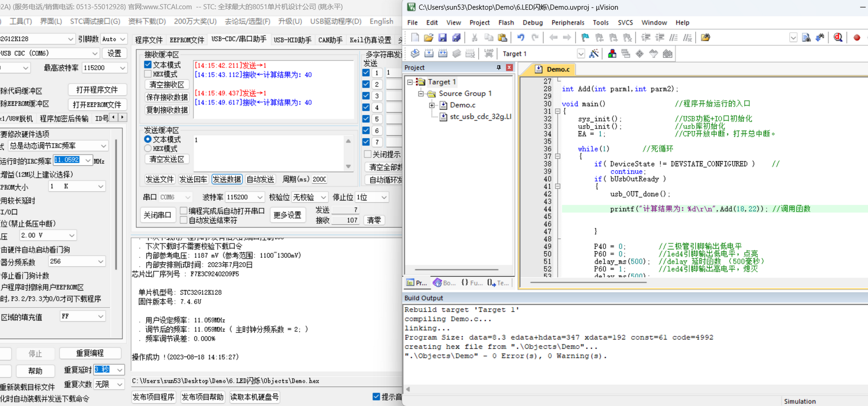Close the Project panel with red X
The height and width of the screenshot is (406, 868).
(509, 67)
